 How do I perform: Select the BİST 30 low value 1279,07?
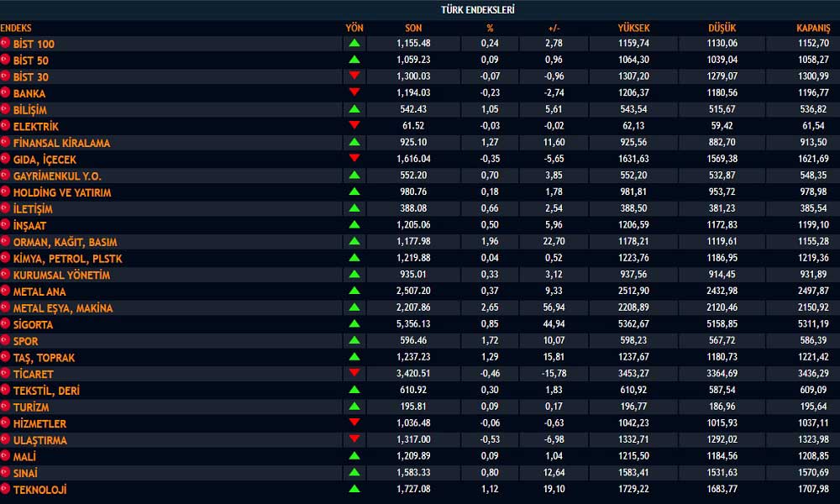coord(722,76)
